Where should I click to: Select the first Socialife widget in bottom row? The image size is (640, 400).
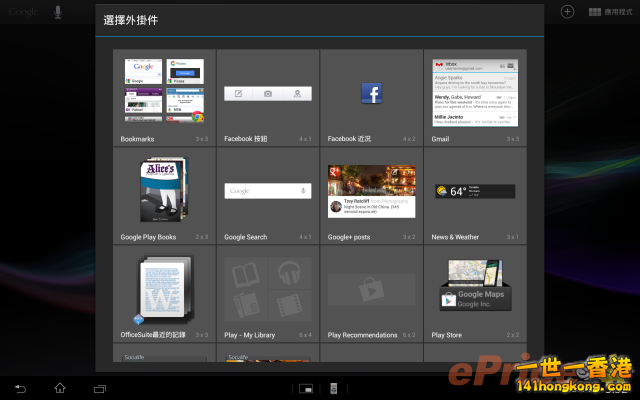[x=164, y=358]
